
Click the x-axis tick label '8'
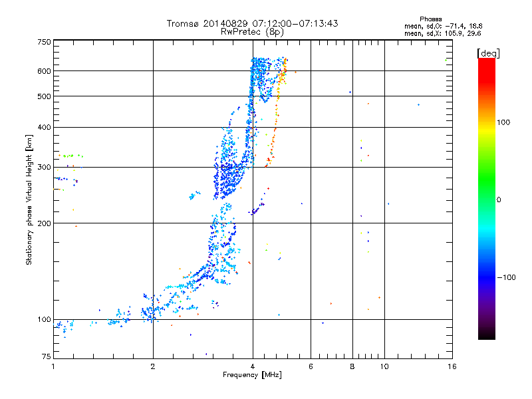coord(352,366)
